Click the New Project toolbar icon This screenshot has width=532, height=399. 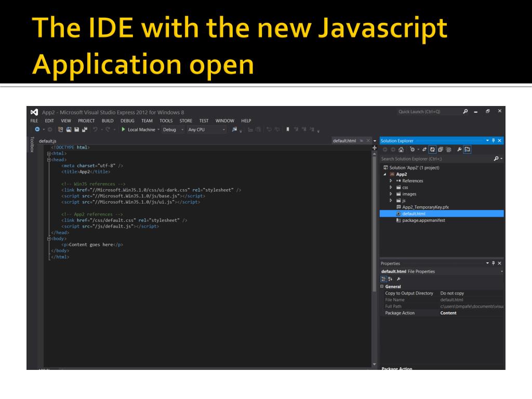pyautogui.click(x=60, y=129)
